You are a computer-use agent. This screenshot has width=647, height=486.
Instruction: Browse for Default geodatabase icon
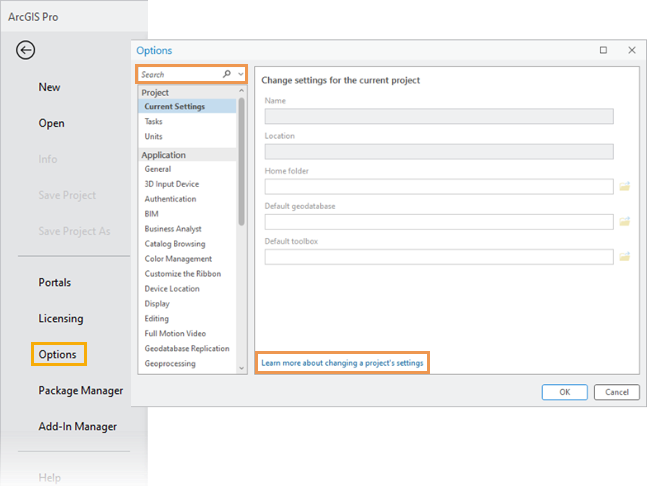click(625, 222)
